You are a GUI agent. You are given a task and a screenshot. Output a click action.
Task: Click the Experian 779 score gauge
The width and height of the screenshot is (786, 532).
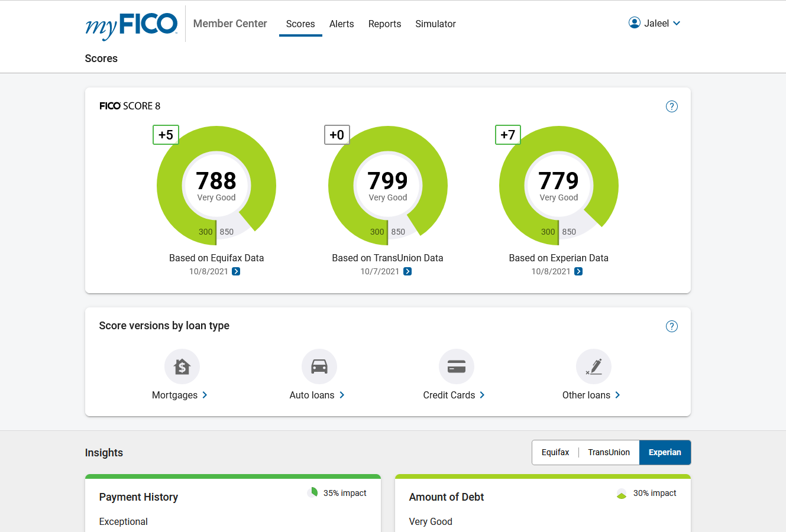tap(559, 186)
